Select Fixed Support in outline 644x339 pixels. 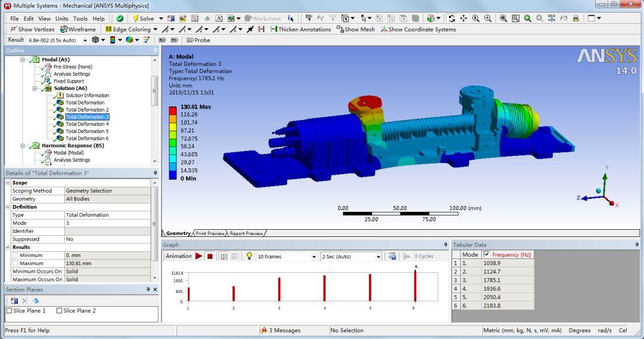point(69,81)
